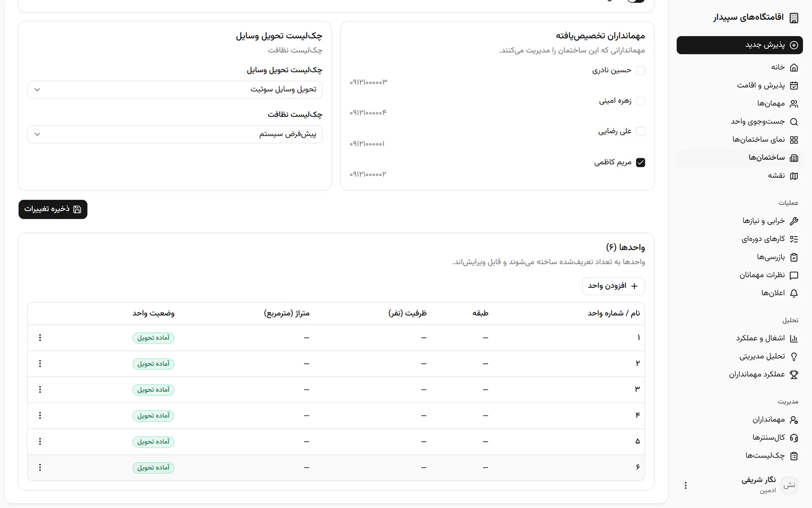Viewport: 812px width, 508px height.
Task: Open the ساختمان‌ها menu item
Action: click(x=739, y=158)
